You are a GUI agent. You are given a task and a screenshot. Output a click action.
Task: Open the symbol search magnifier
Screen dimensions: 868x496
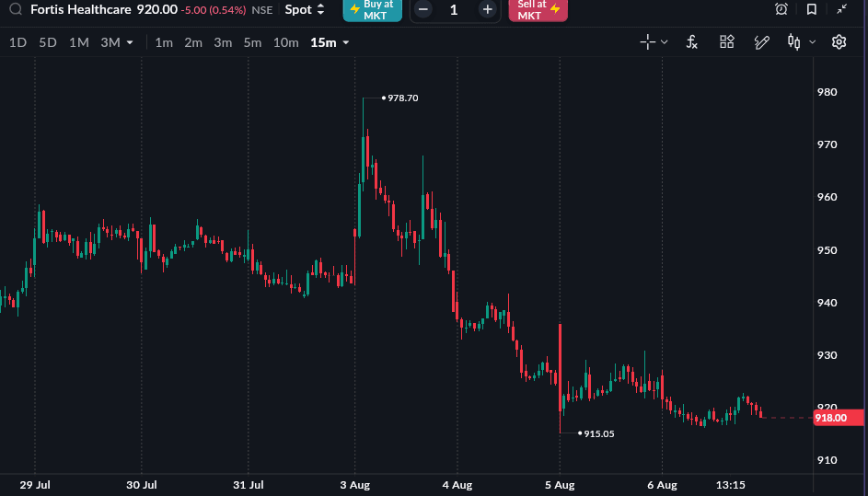click(16, 9)
